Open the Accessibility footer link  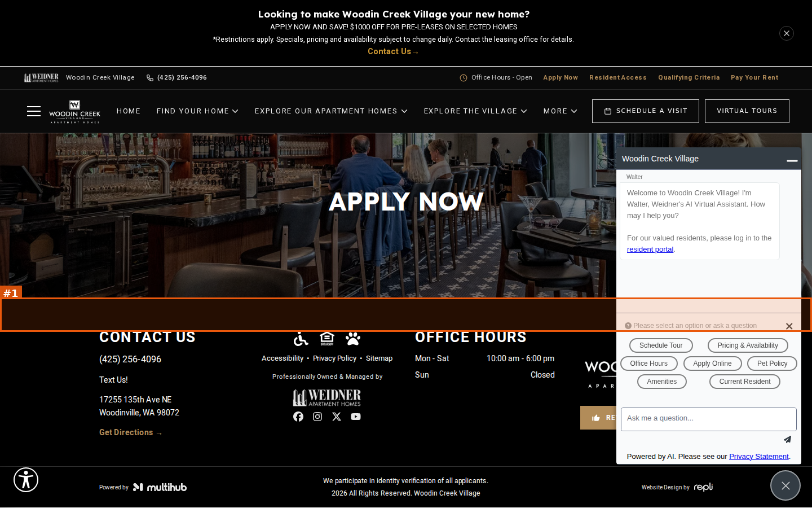click(283, 358)
